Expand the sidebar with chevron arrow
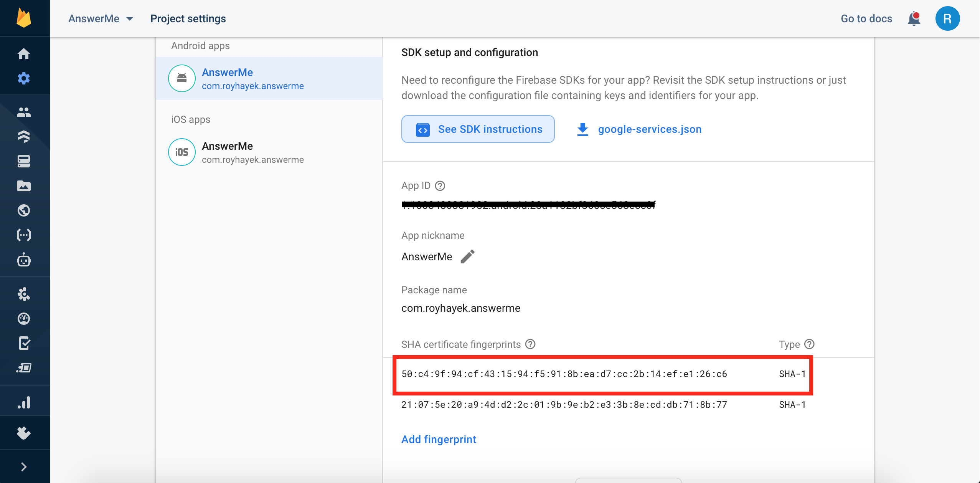This screenshot has height=483, width=980. click(x=24, y=467)
